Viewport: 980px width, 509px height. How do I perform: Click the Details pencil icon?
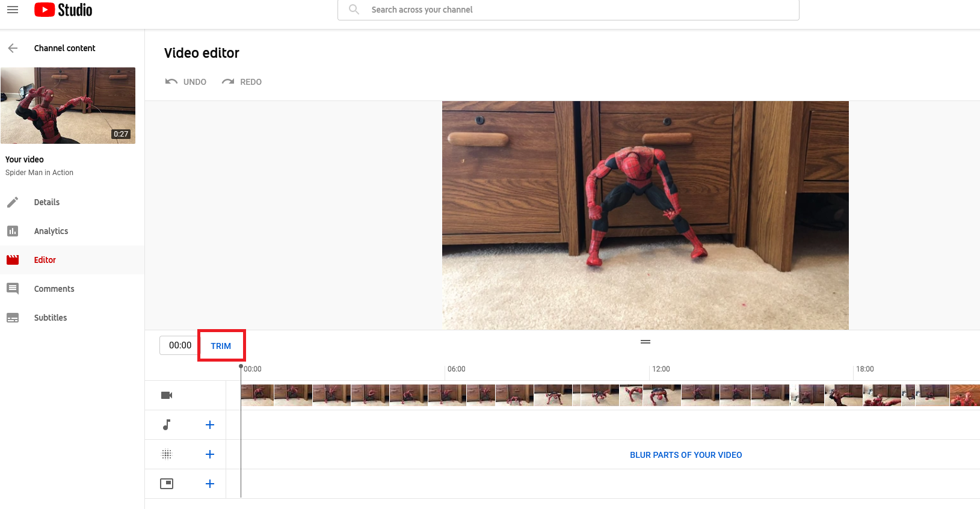[13, 202]
